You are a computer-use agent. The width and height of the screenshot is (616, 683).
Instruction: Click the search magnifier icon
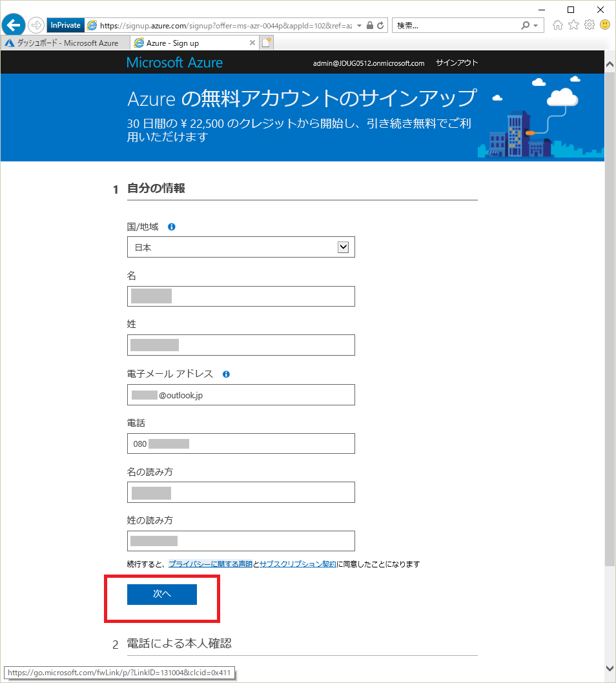tap(526, 25)
